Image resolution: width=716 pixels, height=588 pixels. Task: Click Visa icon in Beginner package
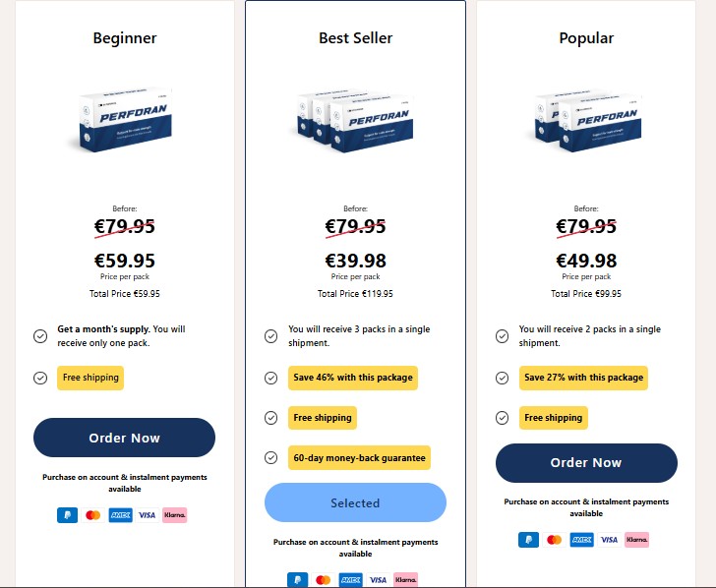tap(147, 514)
